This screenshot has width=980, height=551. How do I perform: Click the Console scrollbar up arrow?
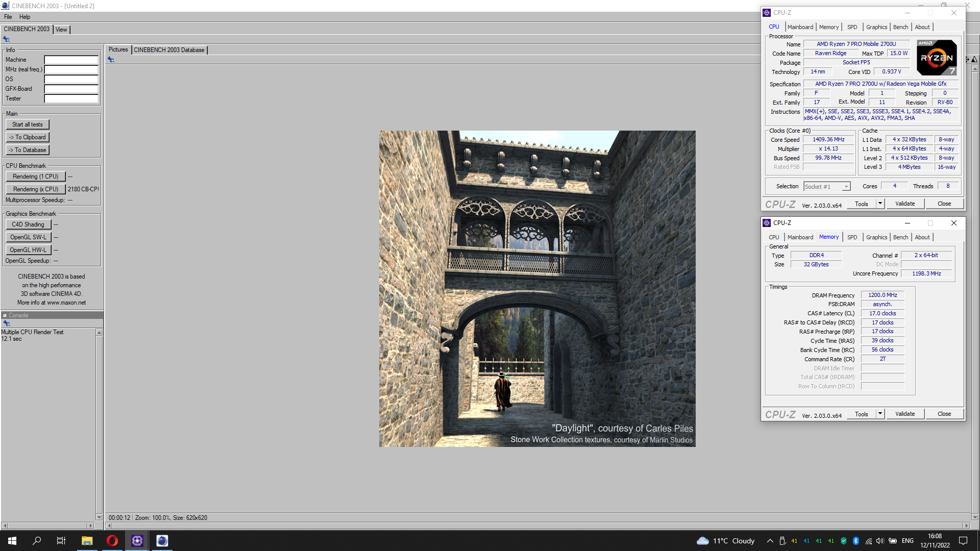point(99,333)
